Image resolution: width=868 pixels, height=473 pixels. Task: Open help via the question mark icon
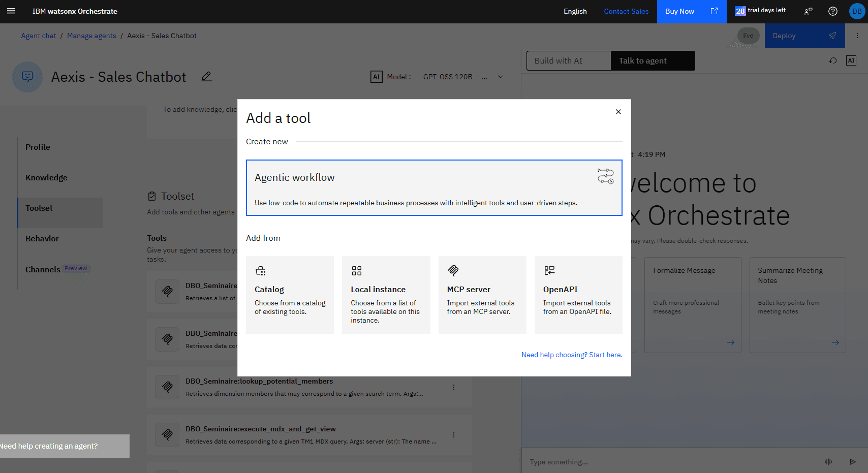point(832,11)
